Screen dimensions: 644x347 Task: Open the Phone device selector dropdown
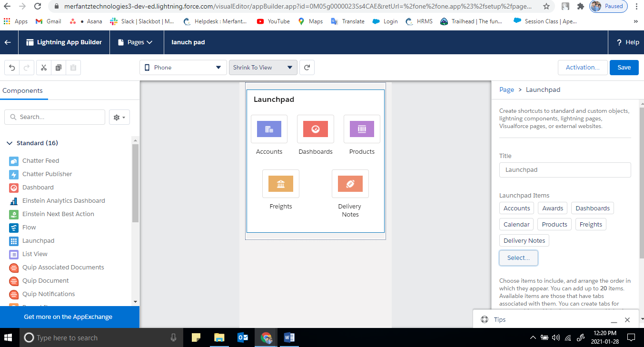point(183,67)
